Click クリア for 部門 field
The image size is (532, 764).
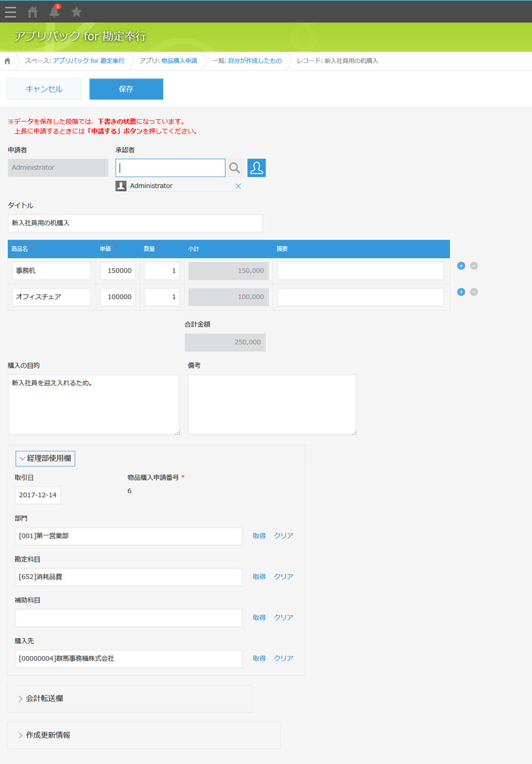point(284,536)
